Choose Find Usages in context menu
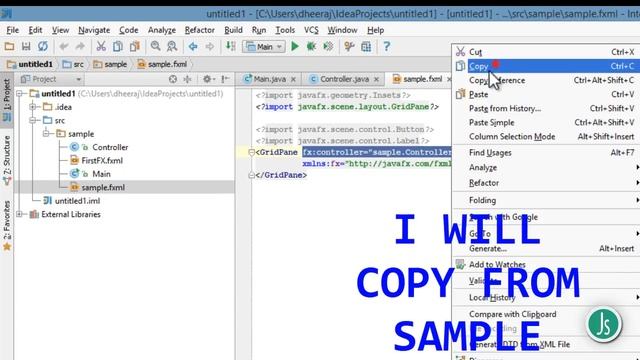 pos(546,153)
